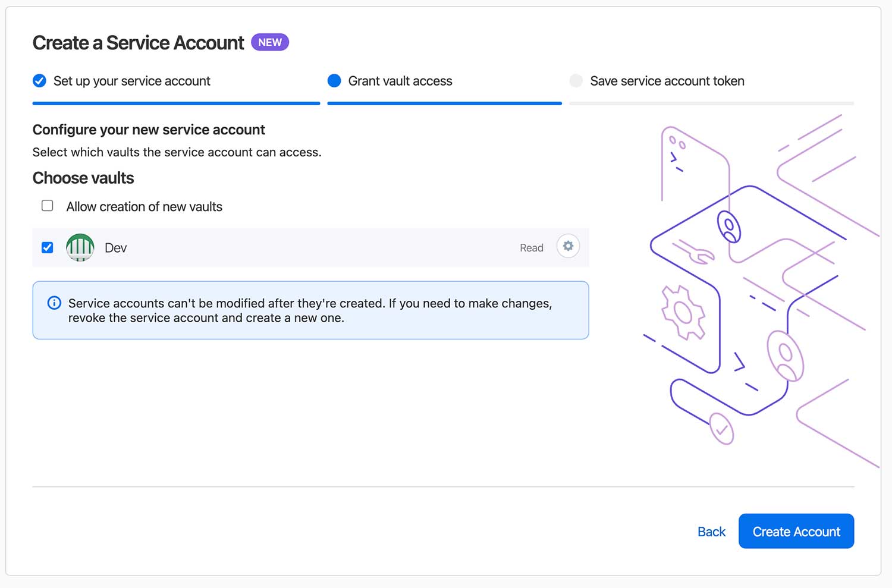Click the Choose vaults heading
The width and height of the screenshot is (892, 588).
coord(83,178)
